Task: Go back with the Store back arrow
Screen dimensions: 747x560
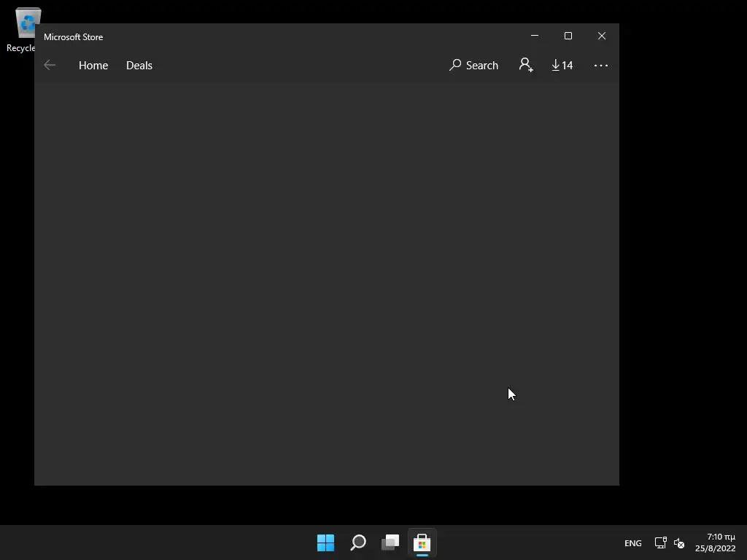Action: [x=50, y=65]
